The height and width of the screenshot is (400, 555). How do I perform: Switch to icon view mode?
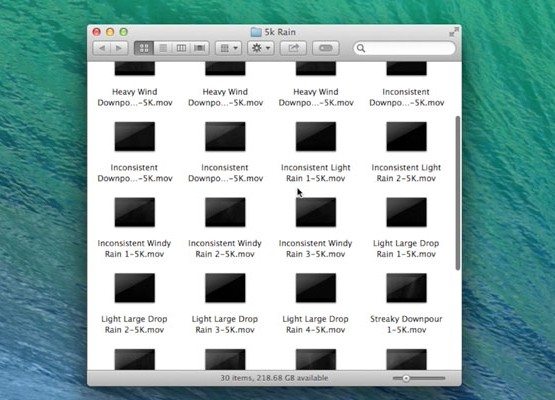tap(144, 48)
